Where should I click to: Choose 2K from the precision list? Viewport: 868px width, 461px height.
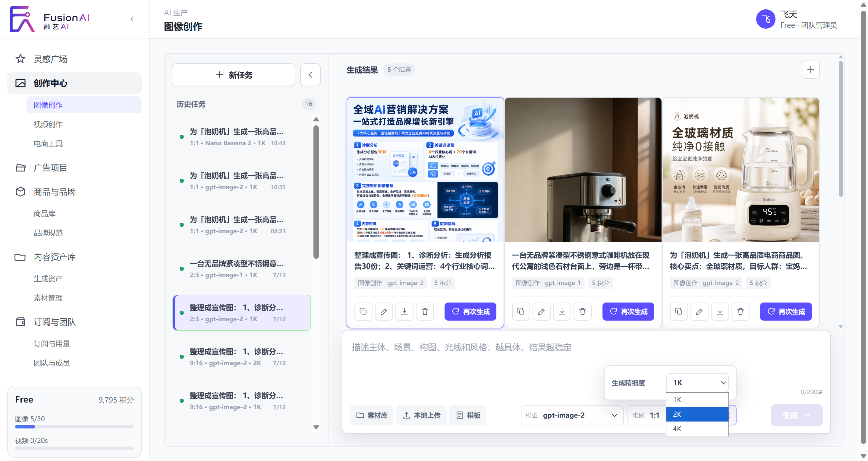tap(697, 414)
